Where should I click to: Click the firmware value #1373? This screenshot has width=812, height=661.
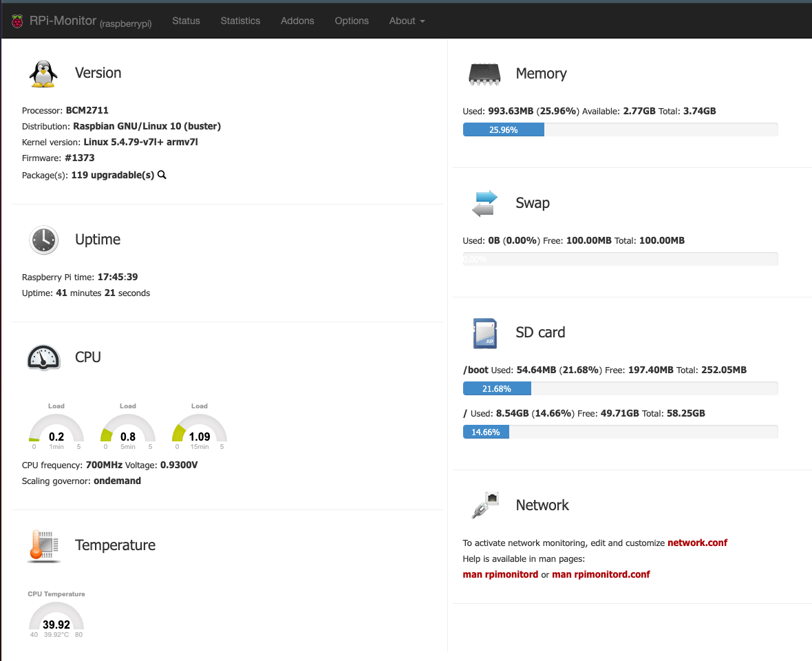pos(80,158)
